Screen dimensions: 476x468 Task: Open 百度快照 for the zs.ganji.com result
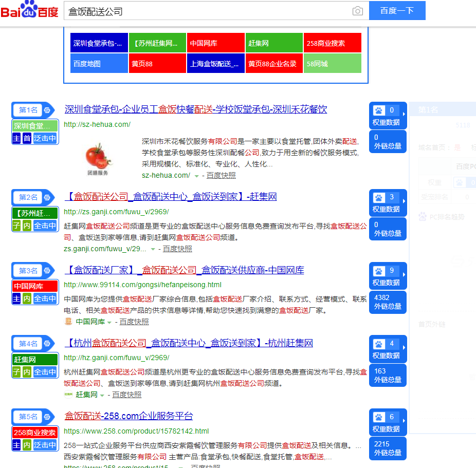[177, 249]
